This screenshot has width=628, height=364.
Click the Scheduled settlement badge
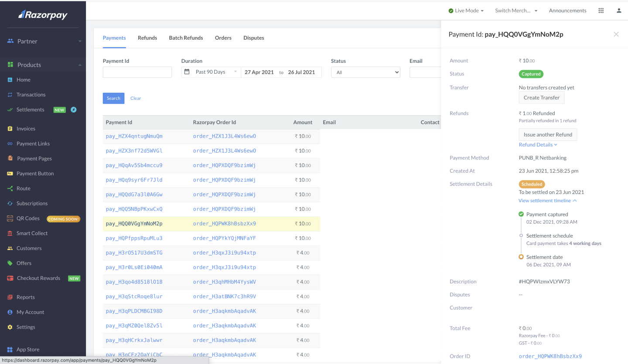click(x=532, y=184)
